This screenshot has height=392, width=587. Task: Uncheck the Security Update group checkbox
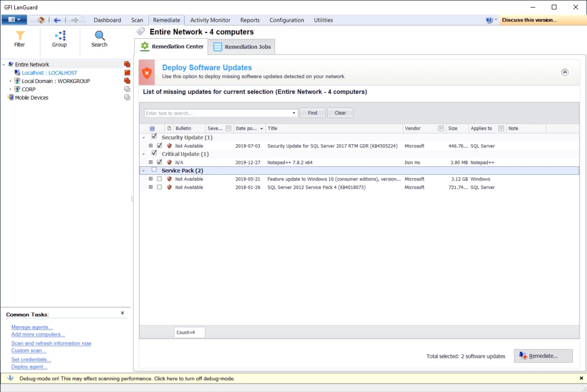154,136
